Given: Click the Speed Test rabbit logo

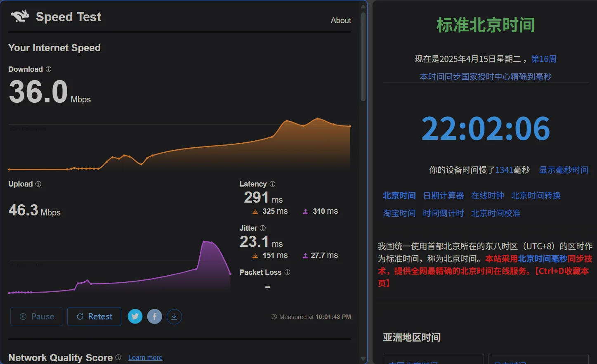Looking at the screenshot, I should 20,17.
